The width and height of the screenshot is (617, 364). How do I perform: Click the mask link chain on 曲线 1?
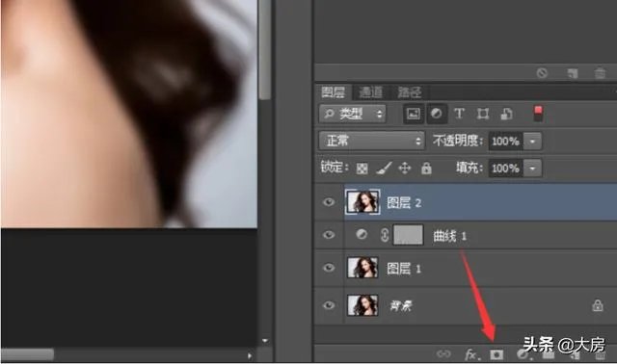[385, 235]
